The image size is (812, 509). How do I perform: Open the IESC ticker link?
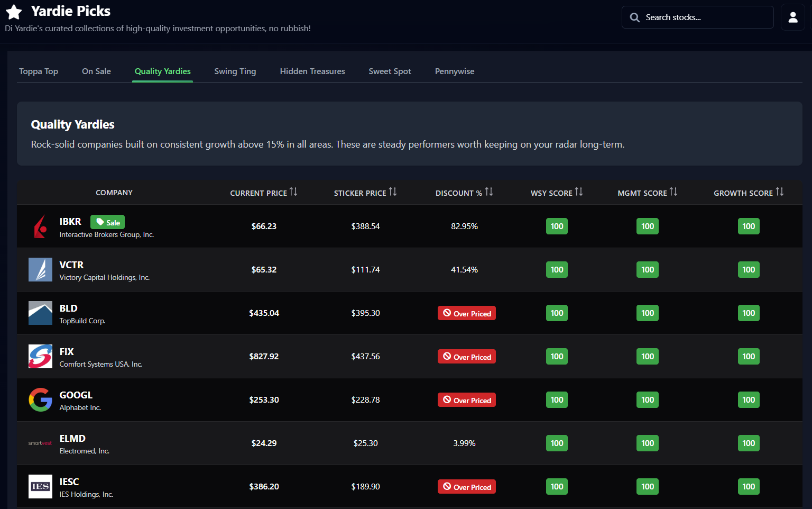(x=69, y=482)
